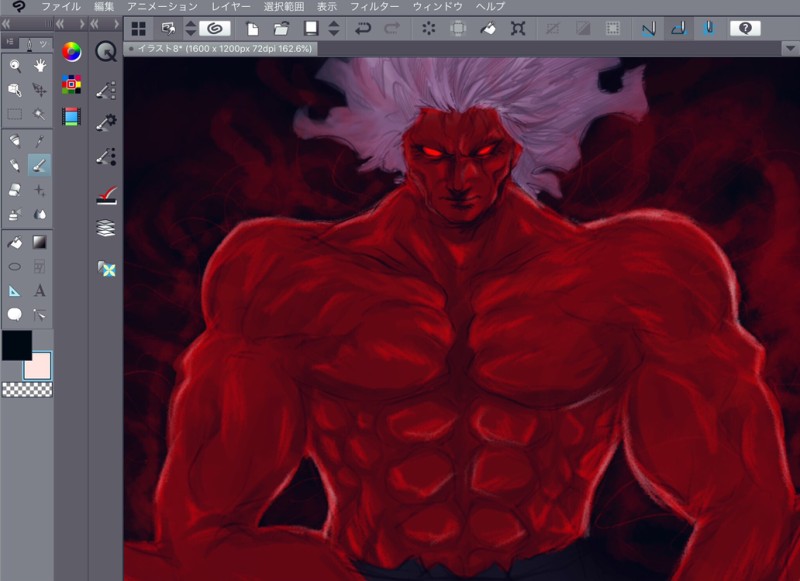800x581 pixels.
Task: Redo the action
Action: pos(392,29)
